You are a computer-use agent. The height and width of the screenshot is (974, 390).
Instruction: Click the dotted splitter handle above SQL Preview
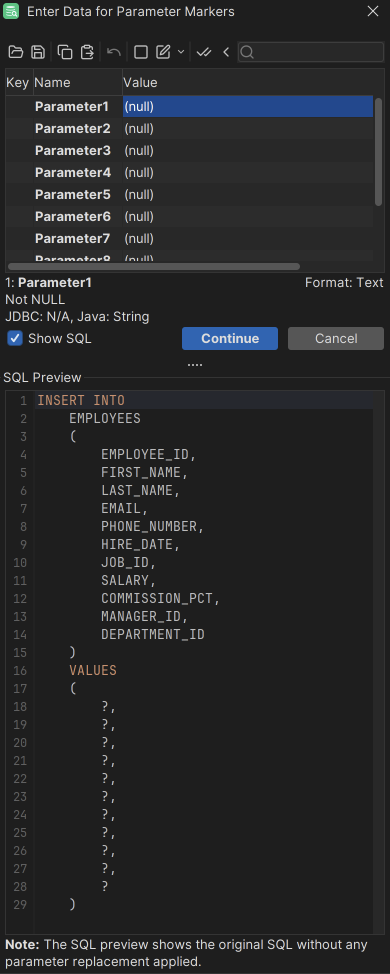(195, 365)
